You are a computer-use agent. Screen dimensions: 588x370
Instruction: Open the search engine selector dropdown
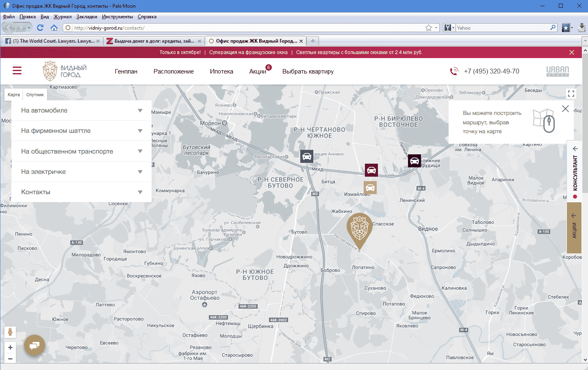(449, 28)
